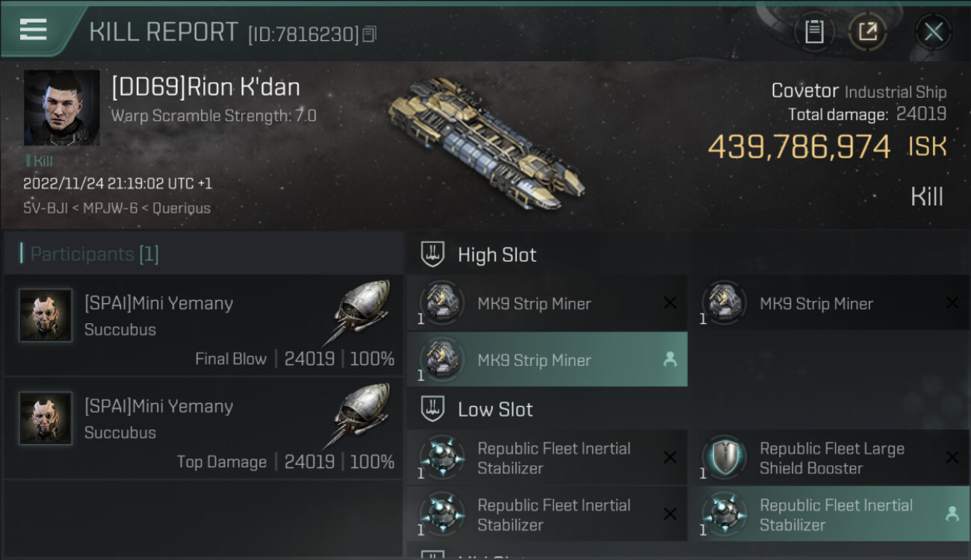
Task: Close the kill report window
Action: (933, 32)
